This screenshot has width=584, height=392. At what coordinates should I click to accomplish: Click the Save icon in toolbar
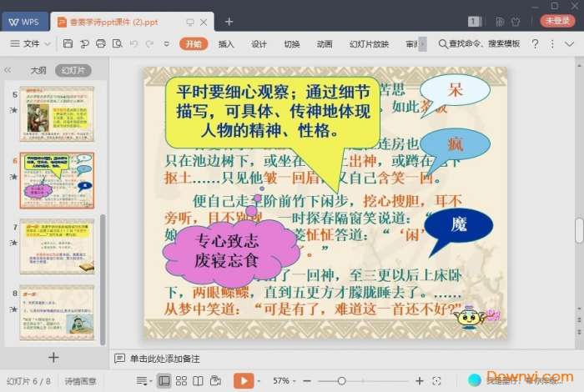68,44
